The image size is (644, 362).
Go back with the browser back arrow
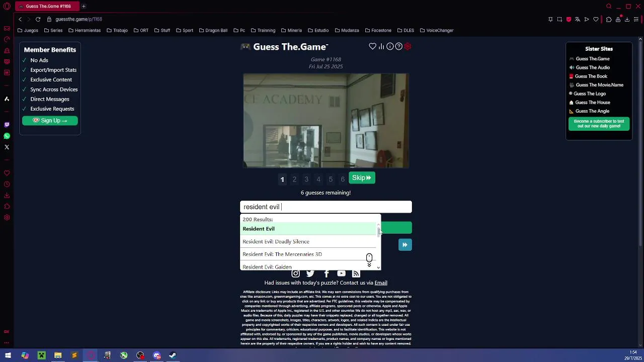(20, 19)
